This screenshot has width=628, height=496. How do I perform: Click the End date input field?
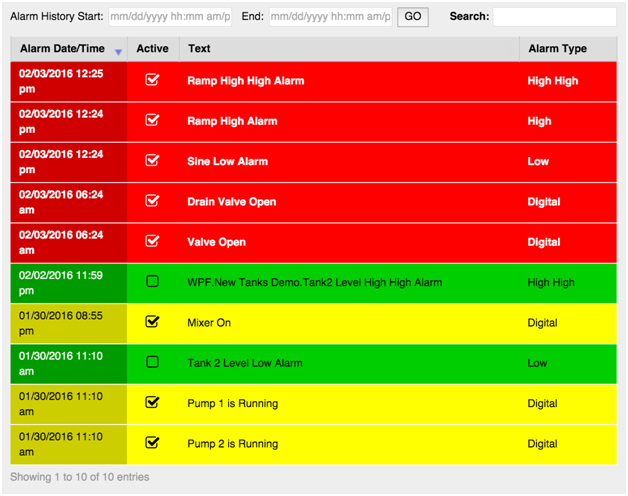(x=330, y=17)
